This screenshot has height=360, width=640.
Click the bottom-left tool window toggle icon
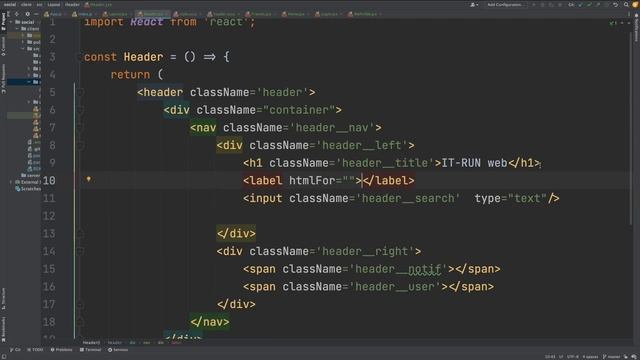point(3,357)
